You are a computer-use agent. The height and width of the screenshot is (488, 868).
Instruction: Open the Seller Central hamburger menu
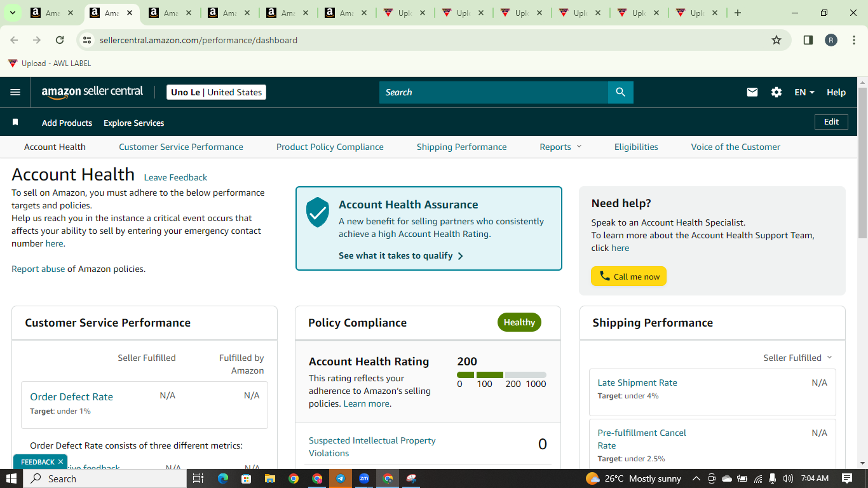(x=15, y=92)
